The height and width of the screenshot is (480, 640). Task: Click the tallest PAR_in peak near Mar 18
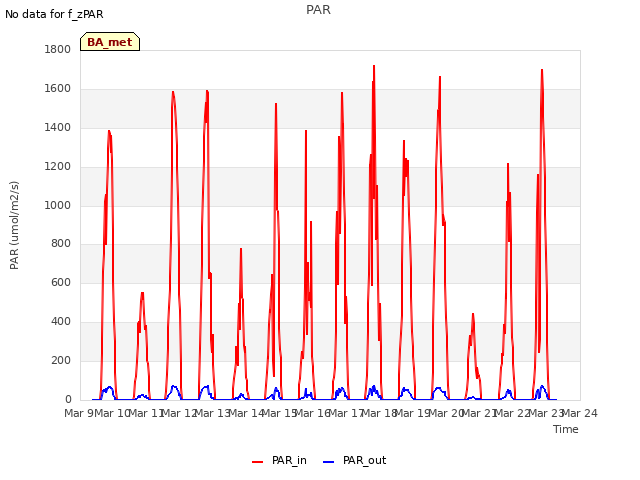pyautogui.click(x=374, y=66)
